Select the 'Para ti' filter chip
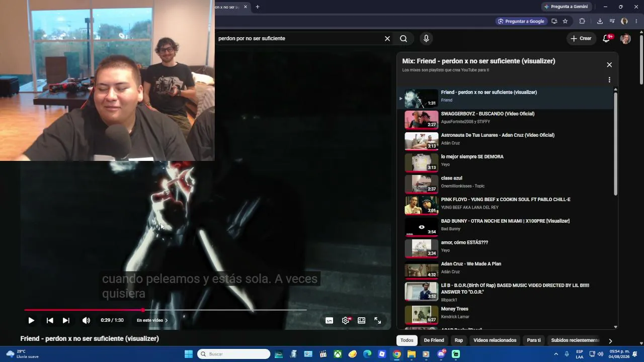This screenshot has width=644, height=362. pyautogui.click(x=534, y=340)
